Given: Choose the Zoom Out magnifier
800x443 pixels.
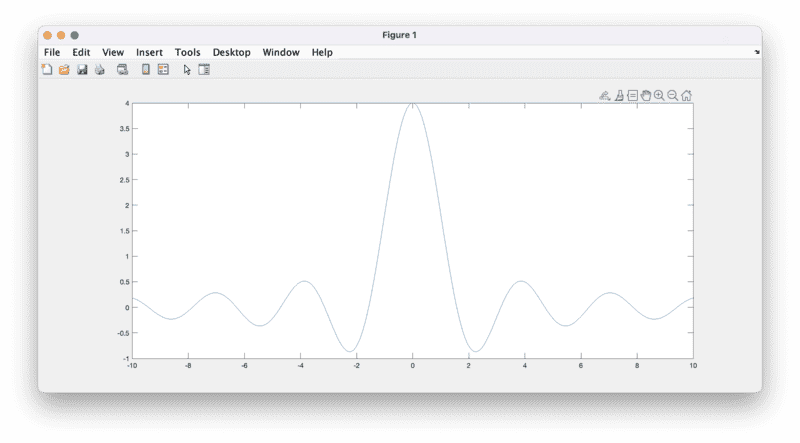Looking at the screenshot, I should 673,95.
